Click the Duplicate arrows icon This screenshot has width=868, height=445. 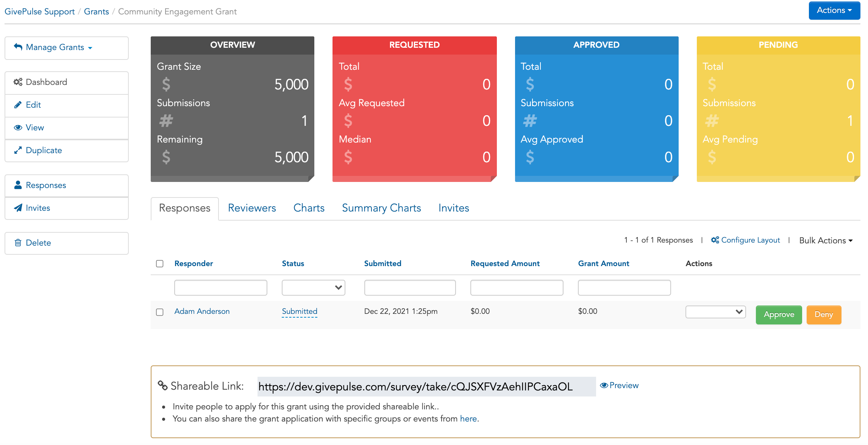pyautogui.click(x=18, y=150)
